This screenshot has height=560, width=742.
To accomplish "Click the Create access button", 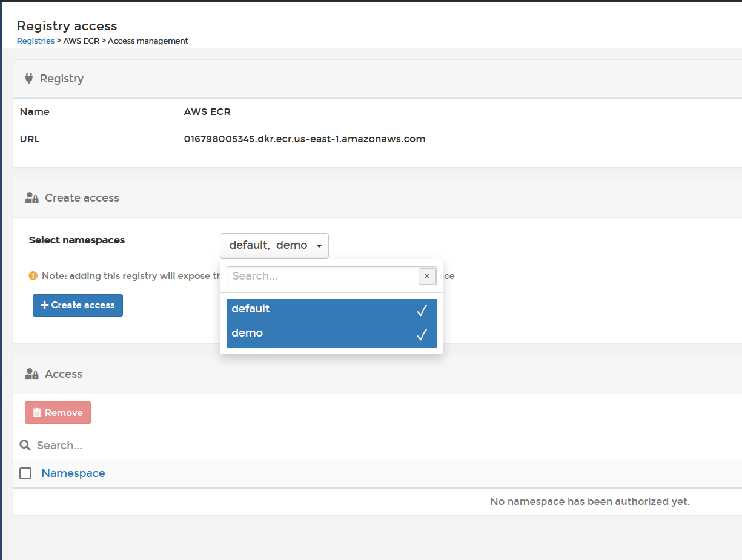I will 78,305.
